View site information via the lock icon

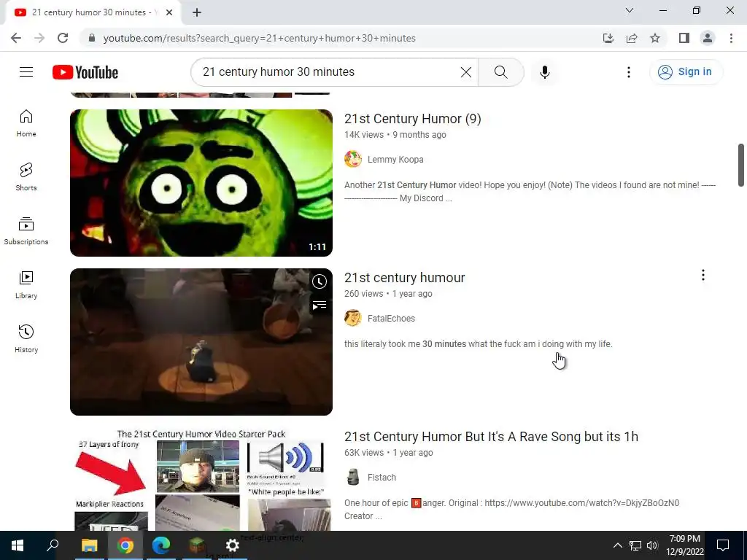click(93, 38)
